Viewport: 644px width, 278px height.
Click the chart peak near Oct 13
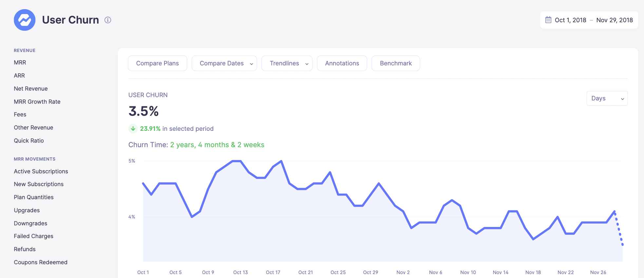coord(237,161)
